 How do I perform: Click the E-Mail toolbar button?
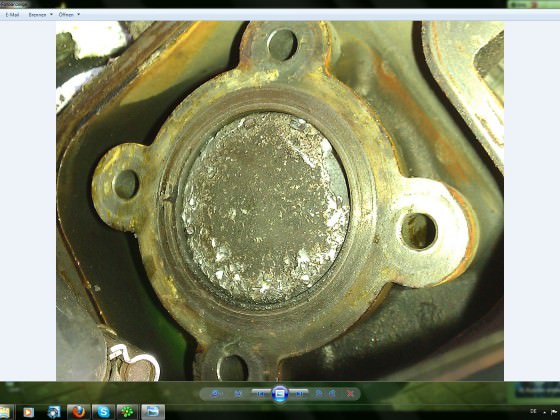[x=12, y=15]
